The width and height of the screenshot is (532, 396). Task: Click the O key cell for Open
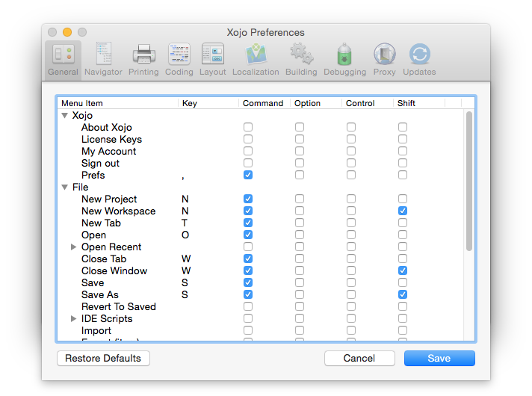(x=185, y=235)
